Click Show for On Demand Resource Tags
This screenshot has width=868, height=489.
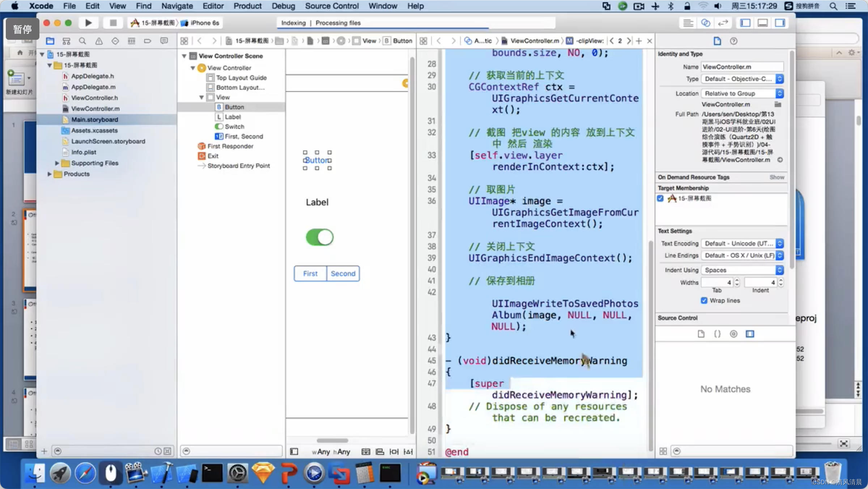click(776, 177)
